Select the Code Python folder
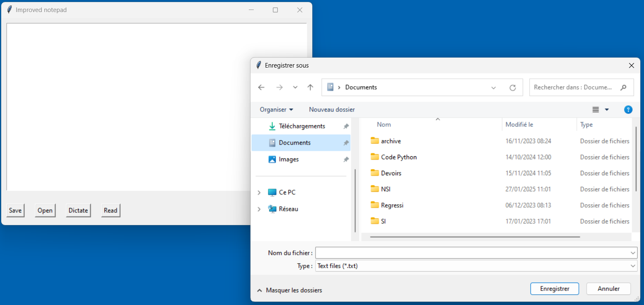This screenshot has width=644, height=305. 399,157
